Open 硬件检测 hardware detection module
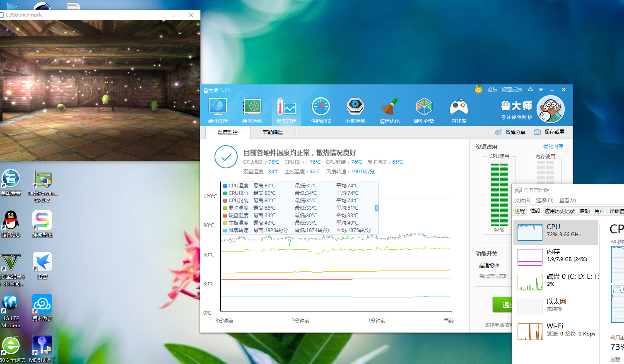 point(252,111)
